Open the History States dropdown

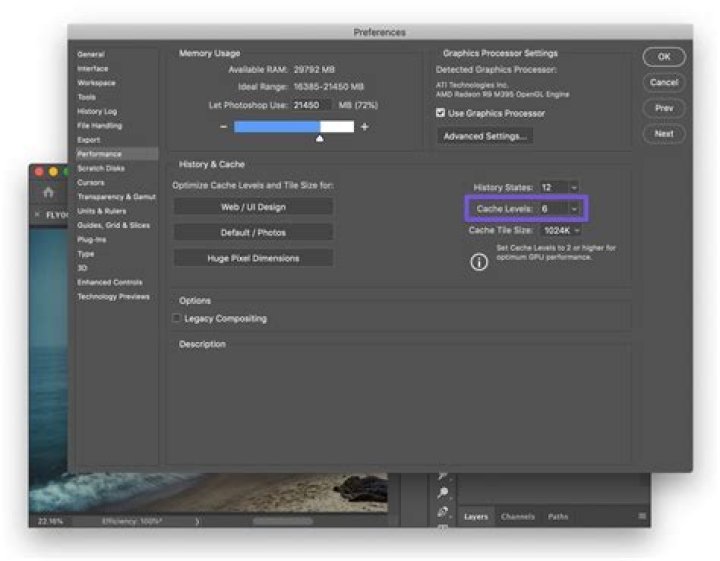pos(574,187)
